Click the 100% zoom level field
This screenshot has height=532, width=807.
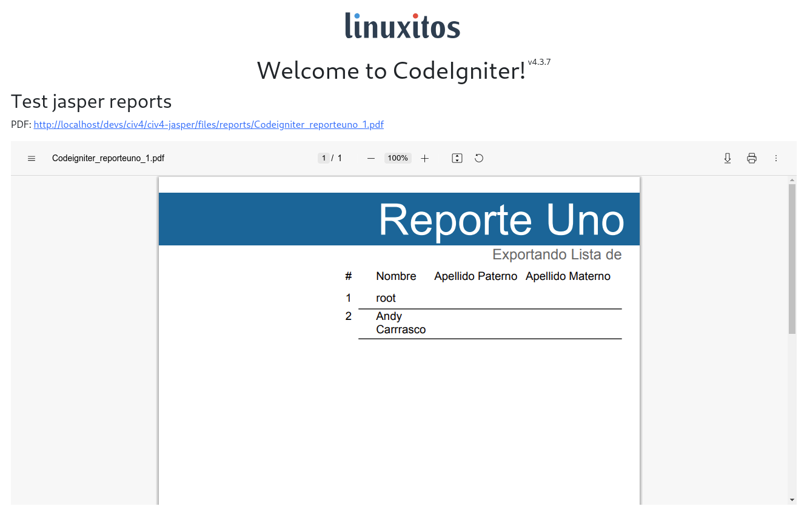click(398, 158)
